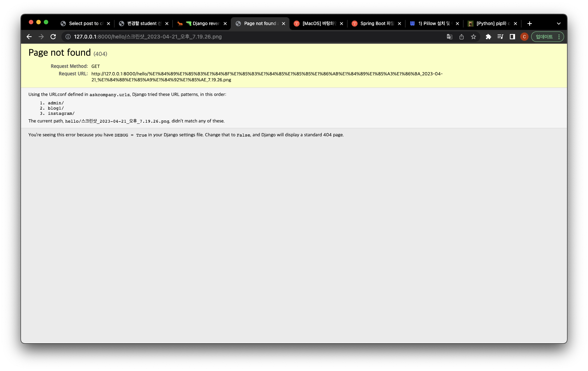Click the 'Request Method:' label
The height and width of the screenshot is (371, 588).
click(x=69, y=66)
